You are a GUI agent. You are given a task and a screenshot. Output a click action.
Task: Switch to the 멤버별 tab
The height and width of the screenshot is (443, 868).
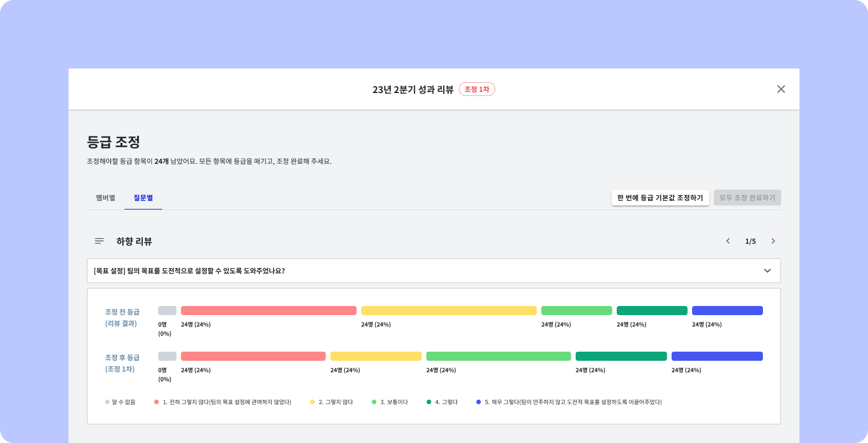point(106,198)
